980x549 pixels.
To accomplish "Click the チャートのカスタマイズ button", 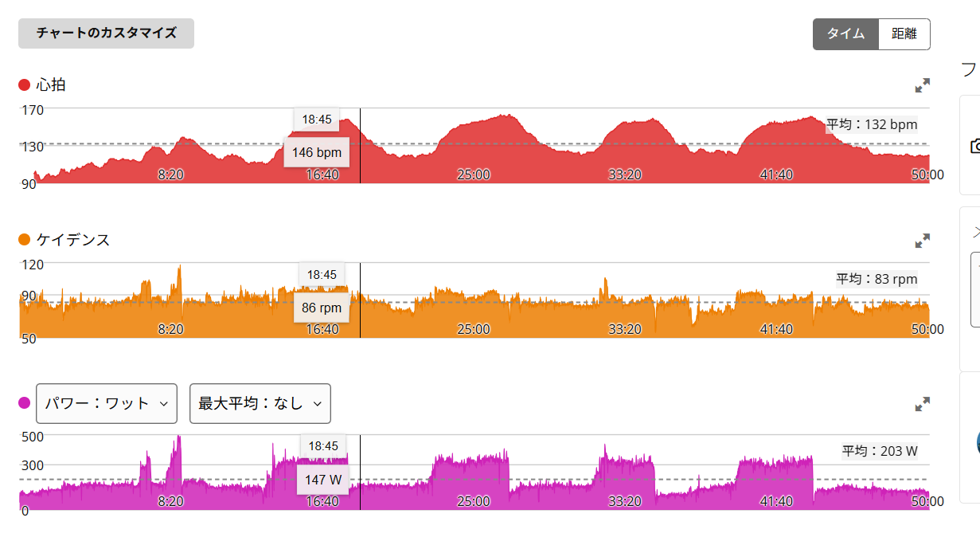I will point(106,33).
